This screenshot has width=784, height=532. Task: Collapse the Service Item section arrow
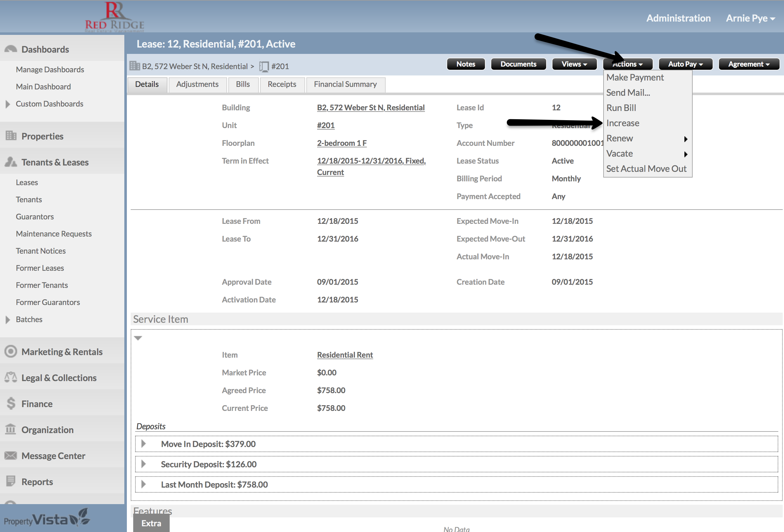coord(138,338)
